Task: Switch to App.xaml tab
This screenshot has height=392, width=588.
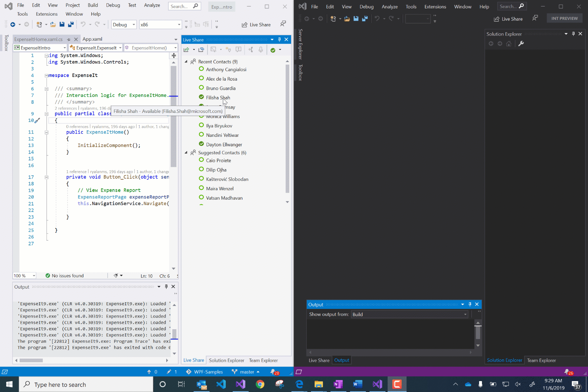Action: pos(92,39)
